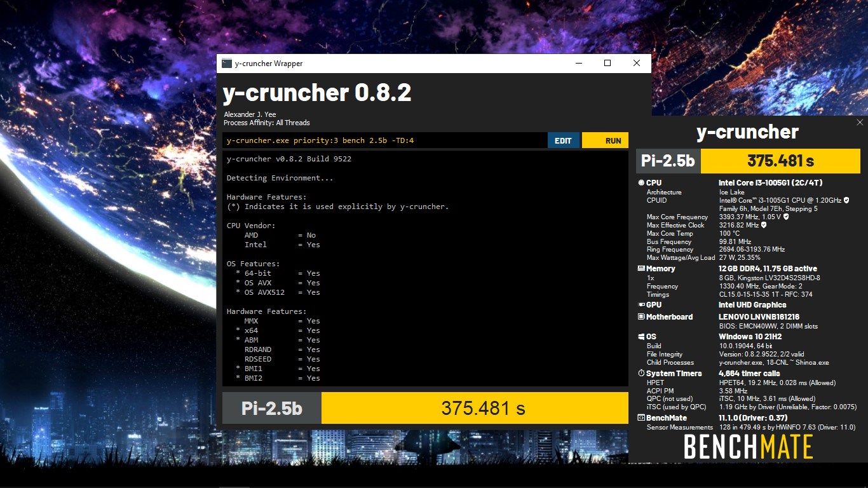Click the 'BMI2 = Yes' console line
868x488 pixels.
(278, 378)
